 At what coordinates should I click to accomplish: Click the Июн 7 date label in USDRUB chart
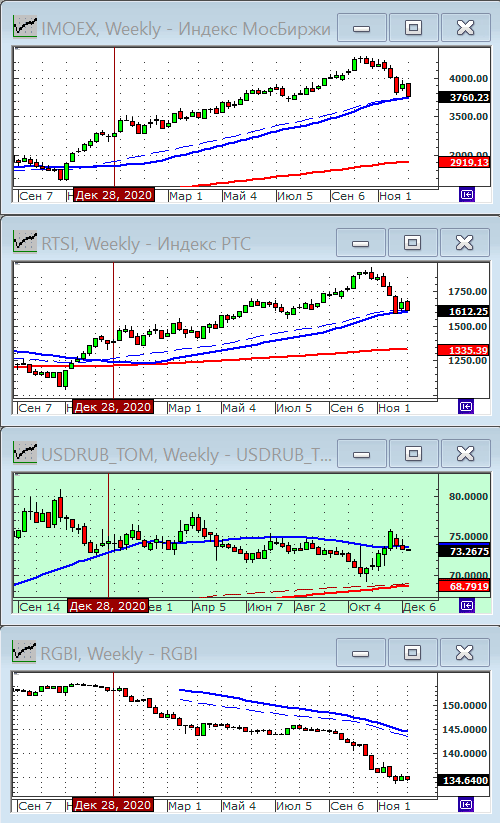click(265, 606)
